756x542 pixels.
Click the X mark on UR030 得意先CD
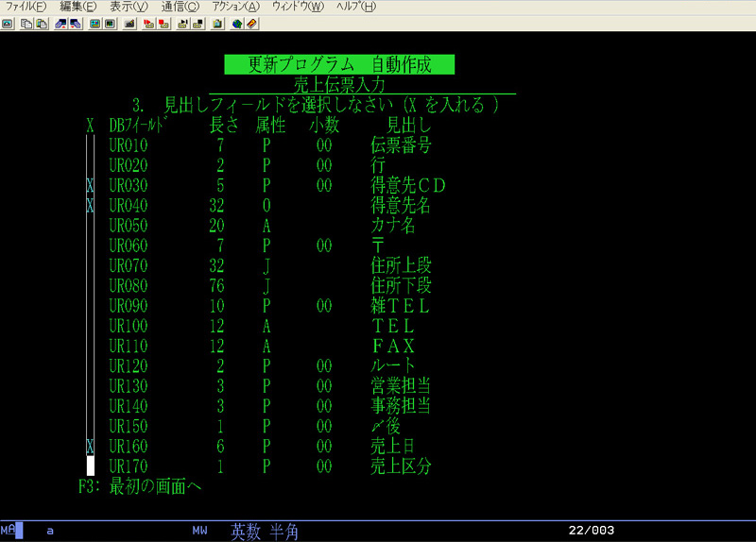pyautogui.click(x=90, y=185)
